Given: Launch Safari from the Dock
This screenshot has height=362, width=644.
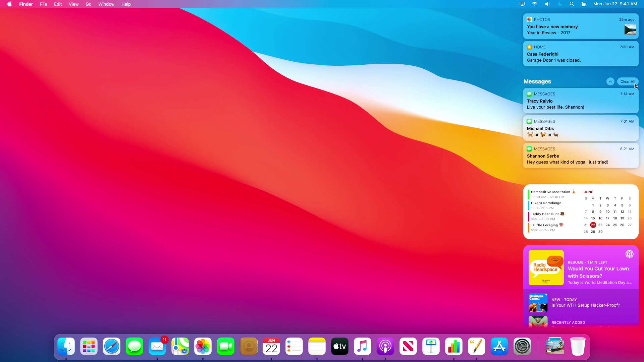Looking at the screenshot, I should 112,346.
